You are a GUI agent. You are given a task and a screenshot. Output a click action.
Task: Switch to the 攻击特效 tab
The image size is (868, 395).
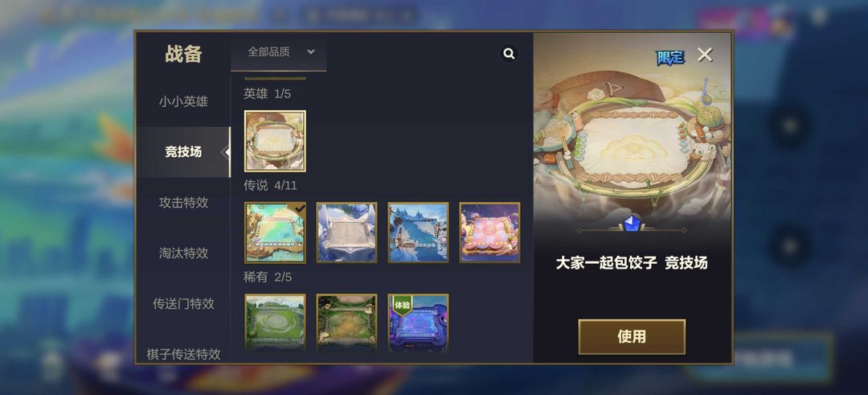pos(183,203)
